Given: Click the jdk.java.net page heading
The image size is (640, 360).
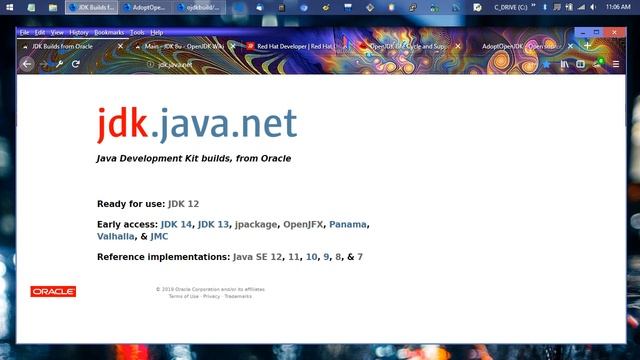Looking at the screenshot, I should (x=197, y=124).
